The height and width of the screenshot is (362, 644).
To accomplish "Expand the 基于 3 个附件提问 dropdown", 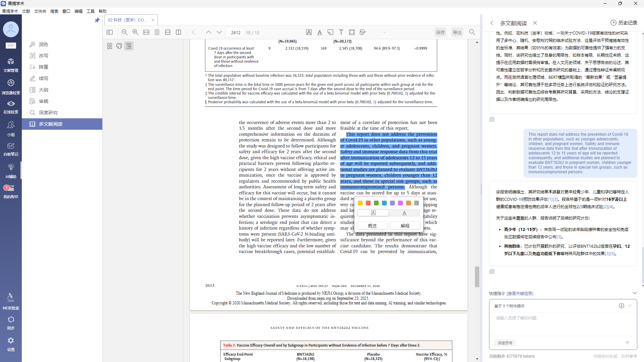I will (x=630, y=306).
